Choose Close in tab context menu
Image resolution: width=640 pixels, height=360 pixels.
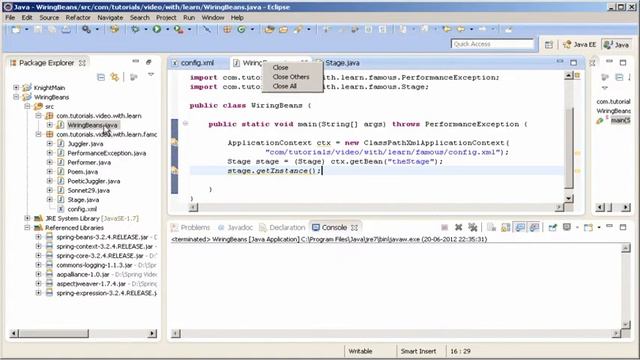(x=280, y=67)
